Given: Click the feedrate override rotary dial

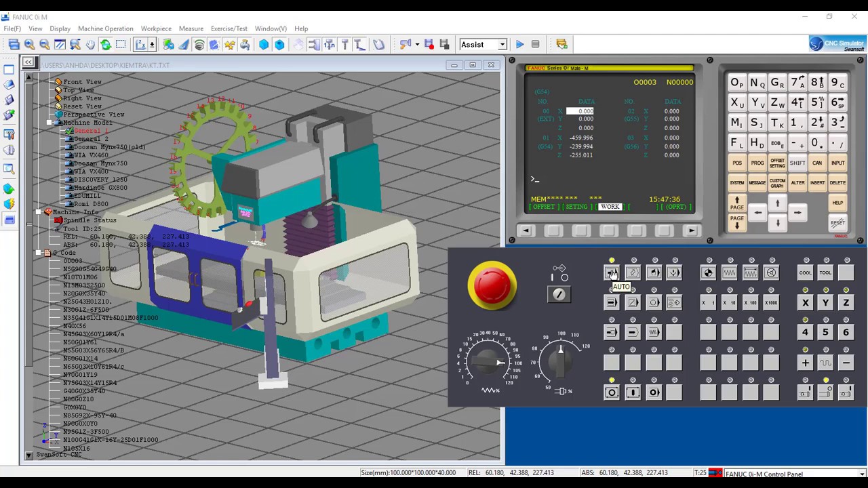Looking at the screenshot, I should click(x=488, y=361).
